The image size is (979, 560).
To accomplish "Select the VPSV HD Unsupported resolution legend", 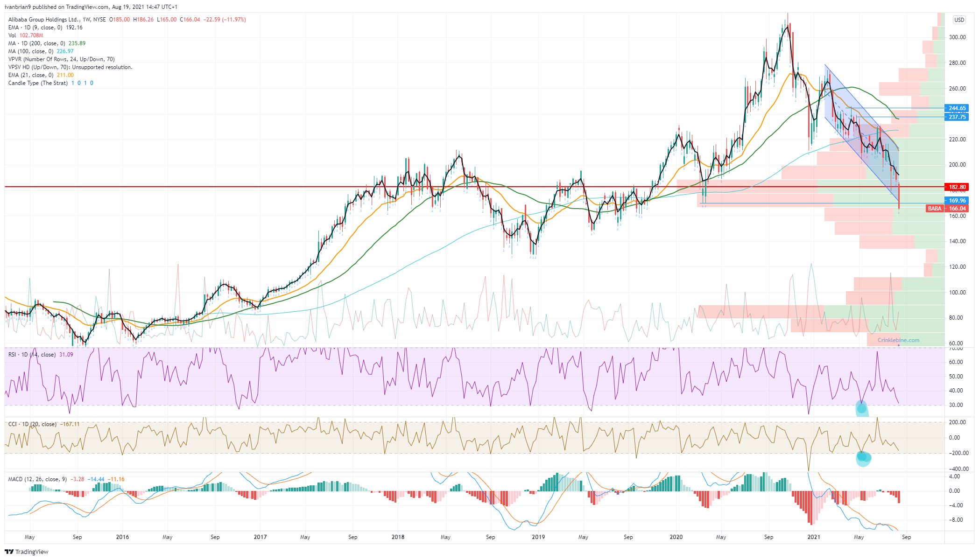I will [x=70, y=67].
